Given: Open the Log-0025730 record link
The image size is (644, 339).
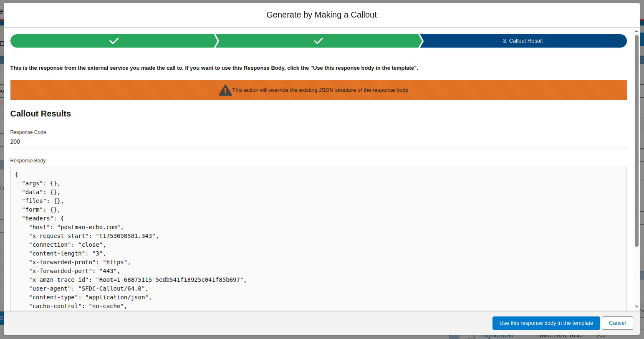Looking at the screenshot, I should (497, 336).
